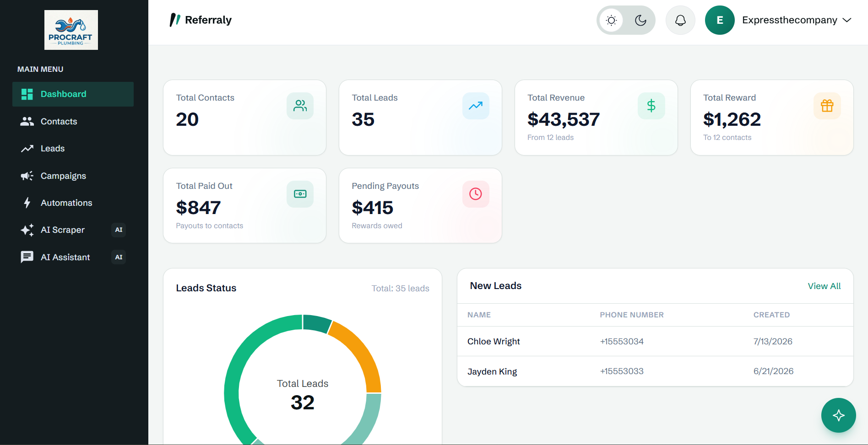Click the Pending Payouts clock icon
The image size is (868, 445).
[476, 194]
